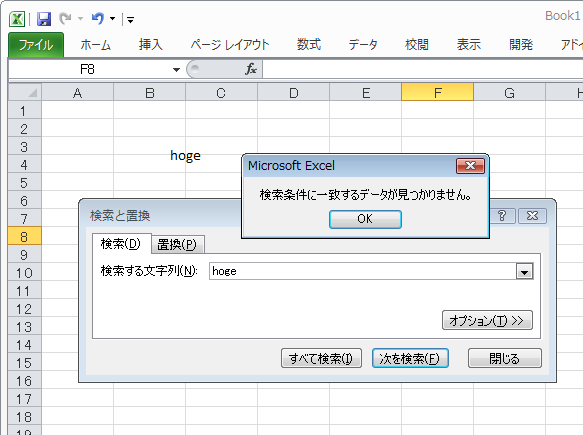Click the すべて検索(I) button

(x=321, y=358)
